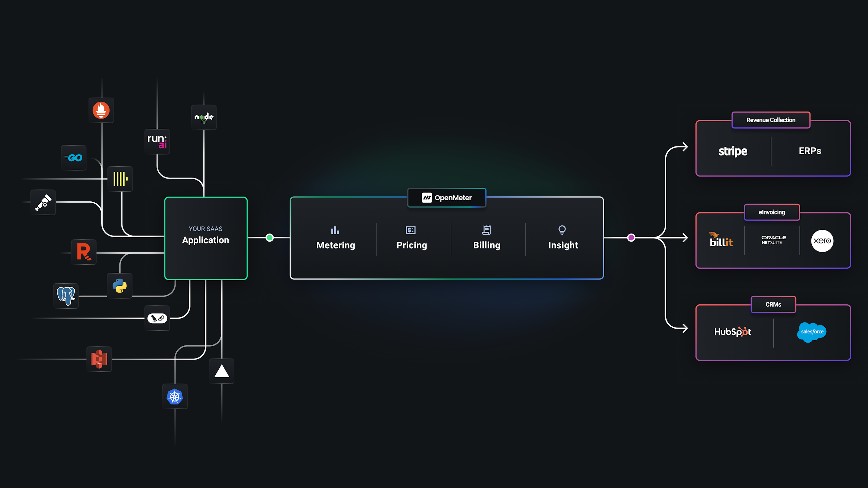The width and height of the screenshot is (868, 488).
Task: Click the Xero round logo
Action: click(x=822, y=241)
